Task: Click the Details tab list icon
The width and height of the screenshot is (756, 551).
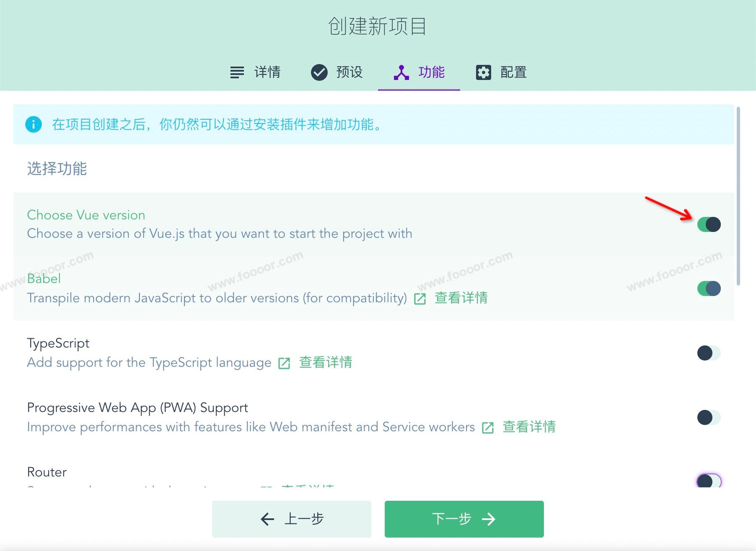Action: click(237, 72)
